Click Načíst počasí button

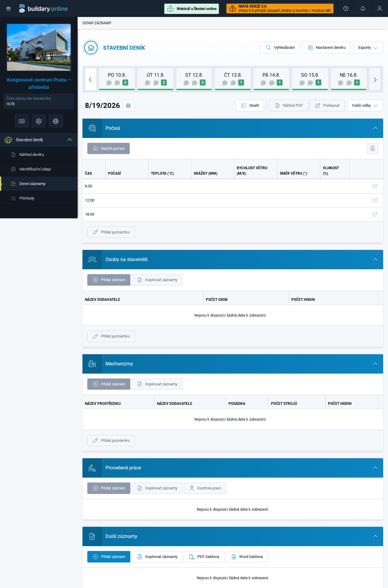(x=109, y=149)
